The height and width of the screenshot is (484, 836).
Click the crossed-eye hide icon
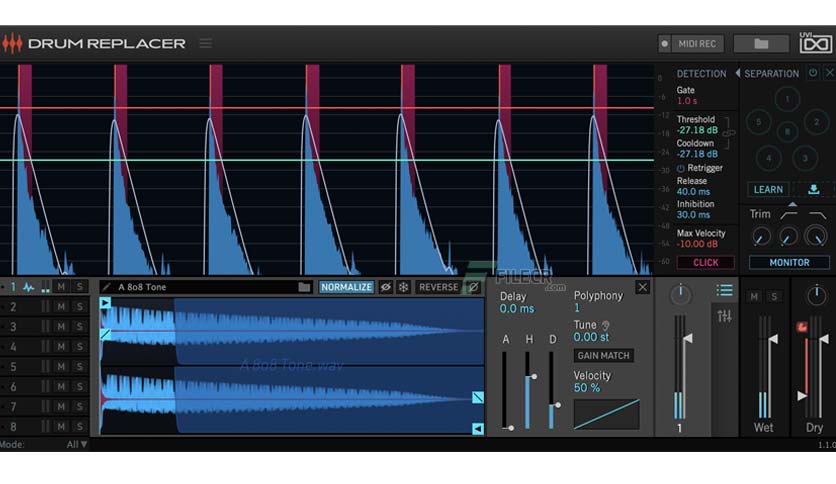click(x=385, y=287)
